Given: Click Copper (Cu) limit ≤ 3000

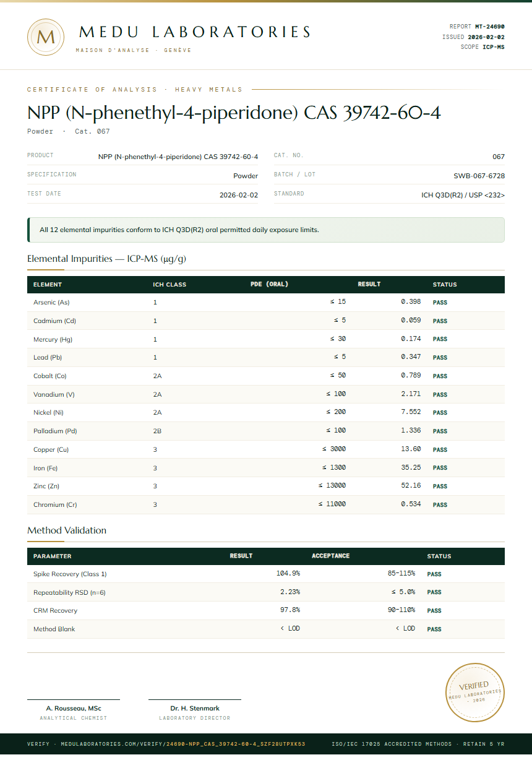Looking at the screenshot, I should coord(334,449).
